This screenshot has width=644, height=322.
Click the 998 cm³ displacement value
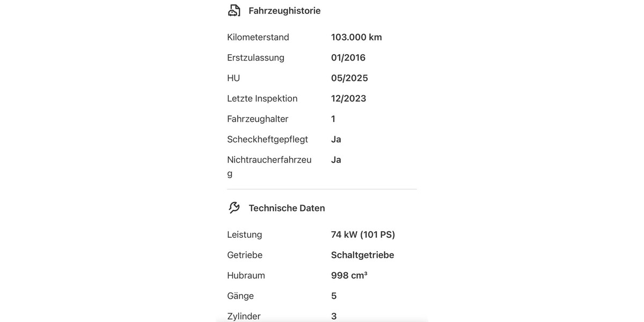tap(349, 275)
